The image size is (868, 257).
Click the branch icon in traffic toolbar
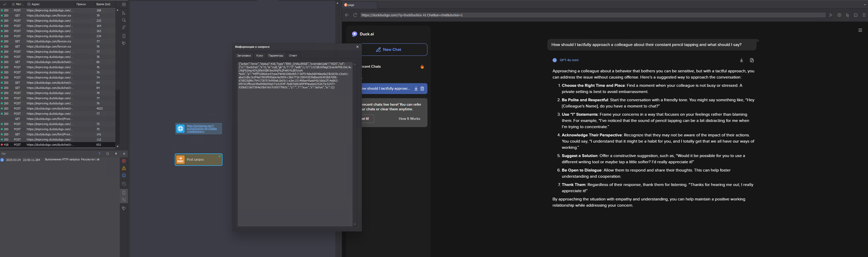click(x=124, y=13)
